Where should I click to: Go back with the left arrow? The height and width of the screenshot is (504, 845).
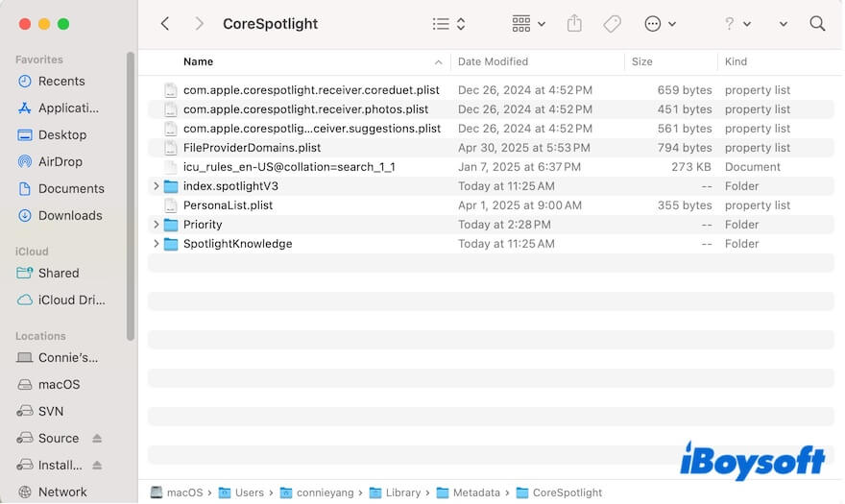[x=165, y=24]
